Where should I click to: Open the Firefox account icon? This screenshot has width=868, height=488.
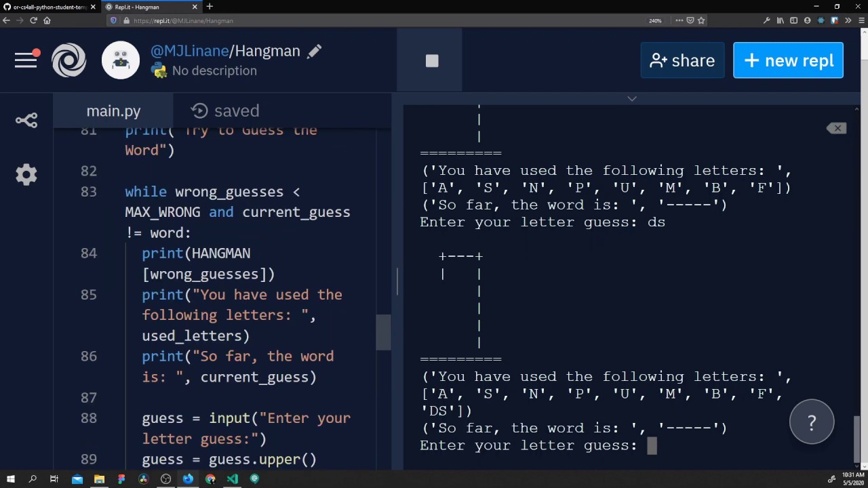coord(808,20)
